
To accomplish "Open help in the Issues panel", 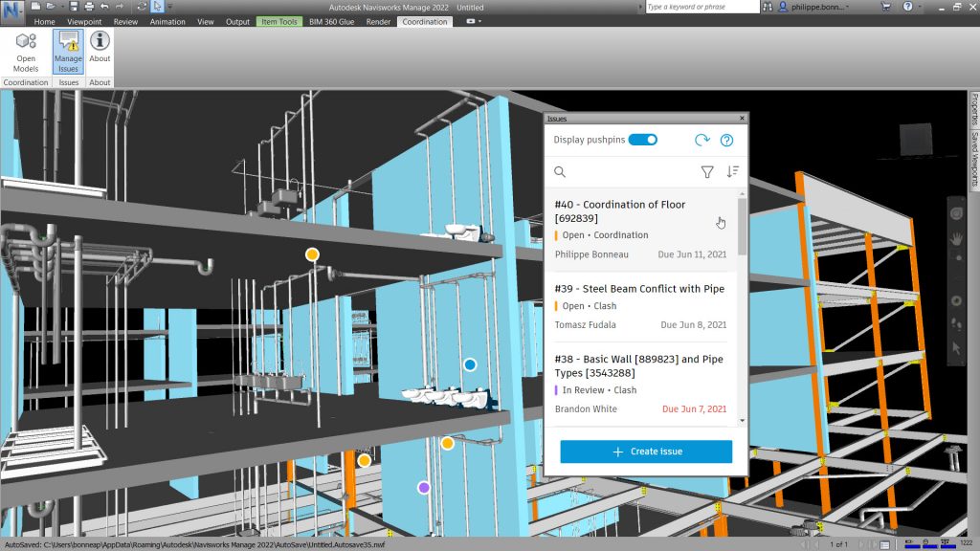I will click(726, 140).
